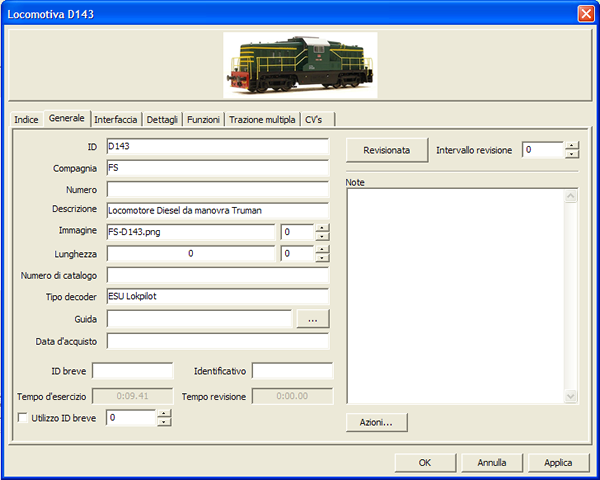Viewport: 600px width, 480px height.
Task: Decrease the Lunghezza spinner value
Action: tap(321, 259)
